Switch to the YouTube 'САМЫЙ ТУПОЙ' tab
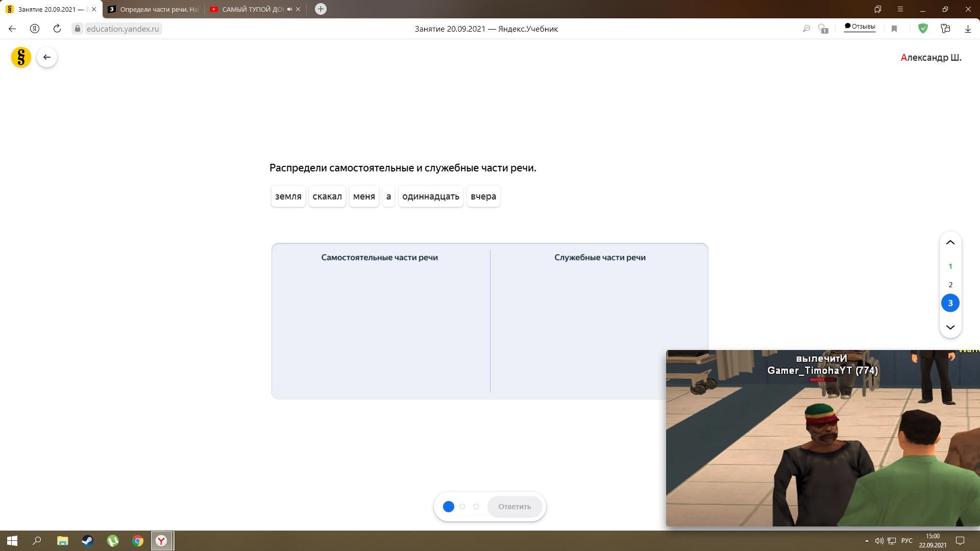The height and width of the screenshot is (551, 980). (250, 9)
